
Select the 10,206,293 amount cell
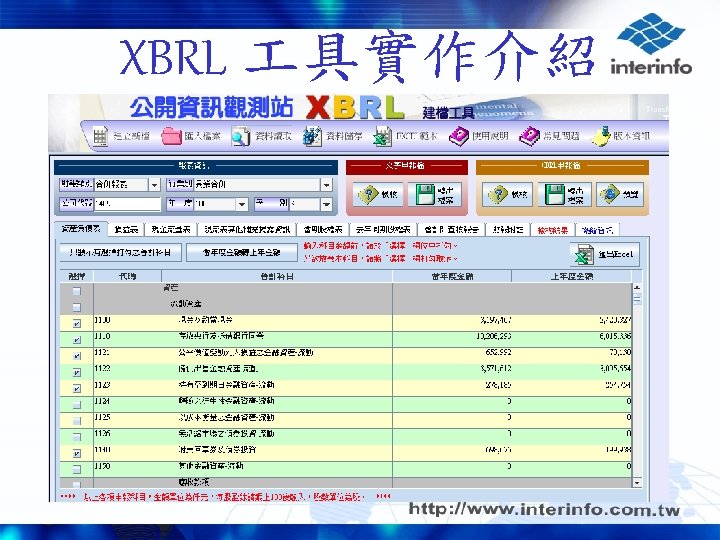(x=452, y=337)
